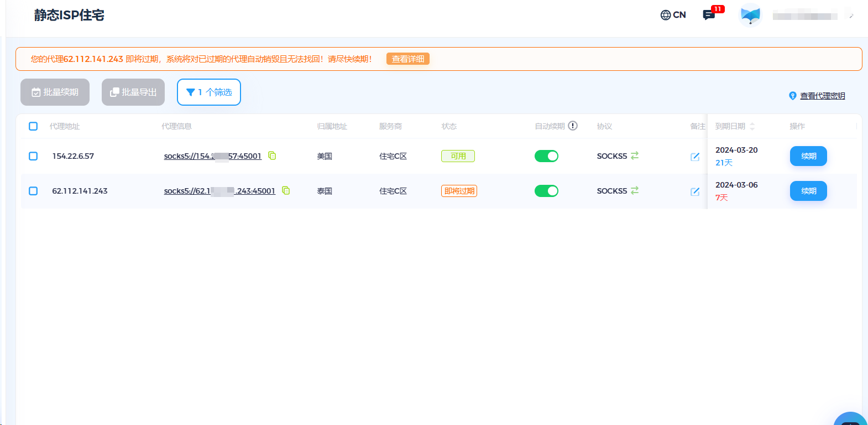Click IP address 62.112.141.243 in table
Viewport: 868px width, 425px height.
80,191
